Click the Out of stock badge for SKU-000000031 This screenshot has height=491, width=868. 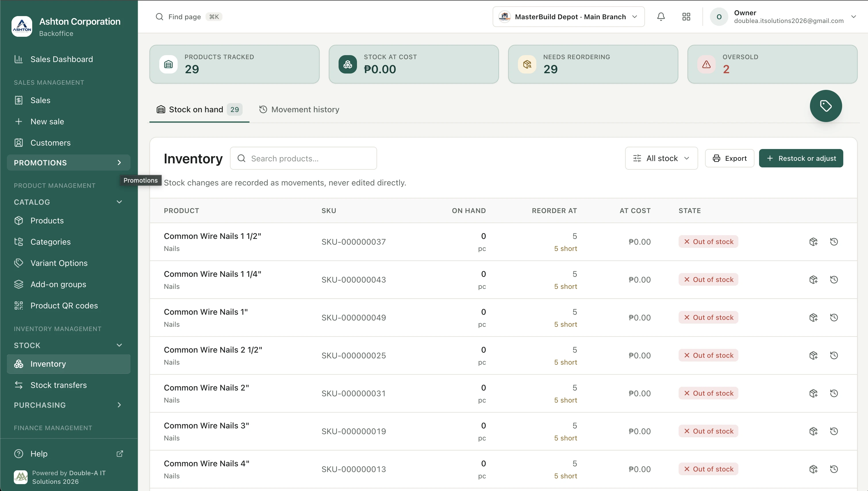coord(708,393)
